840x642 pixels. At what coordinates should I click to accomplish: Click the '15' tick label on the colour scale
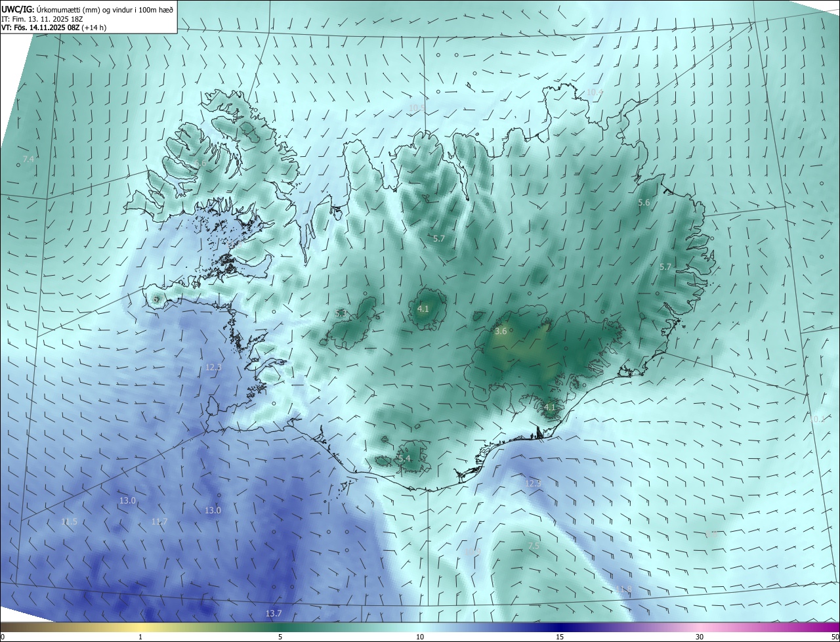560,637
